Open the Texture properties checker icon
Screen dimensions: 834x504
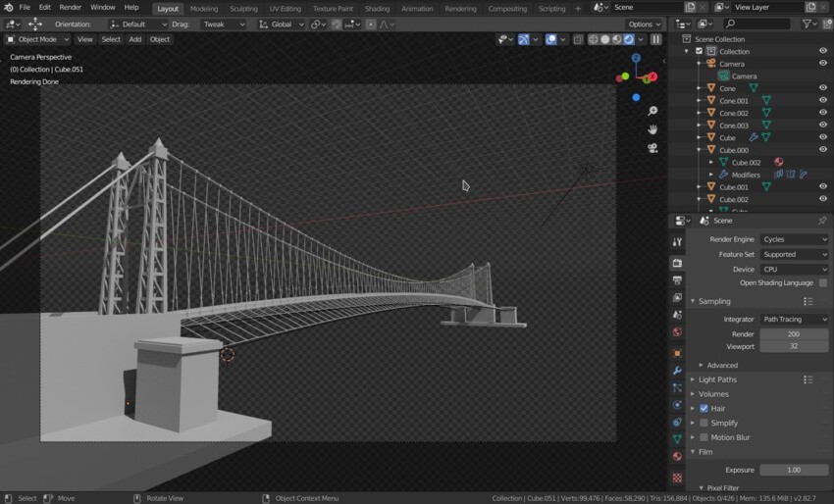[677, 478]
